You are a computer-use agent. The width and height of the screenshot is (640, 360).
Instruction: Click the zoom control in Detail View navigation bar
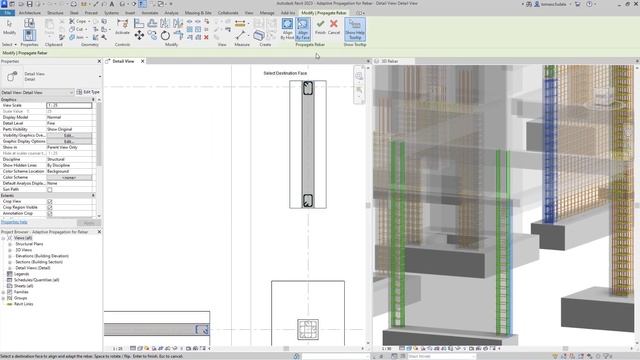[x=359, y=76]
